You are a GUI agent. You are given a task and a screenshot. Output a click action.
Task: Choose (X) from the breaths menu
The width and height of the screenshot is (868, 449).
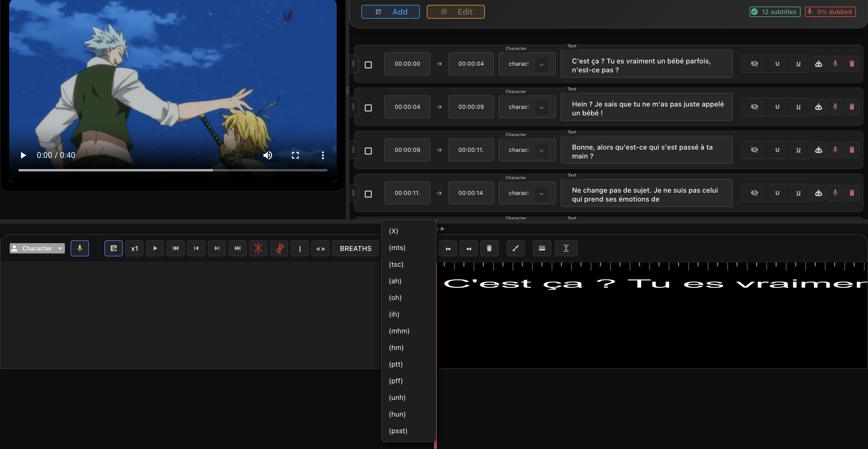[409, 231]
